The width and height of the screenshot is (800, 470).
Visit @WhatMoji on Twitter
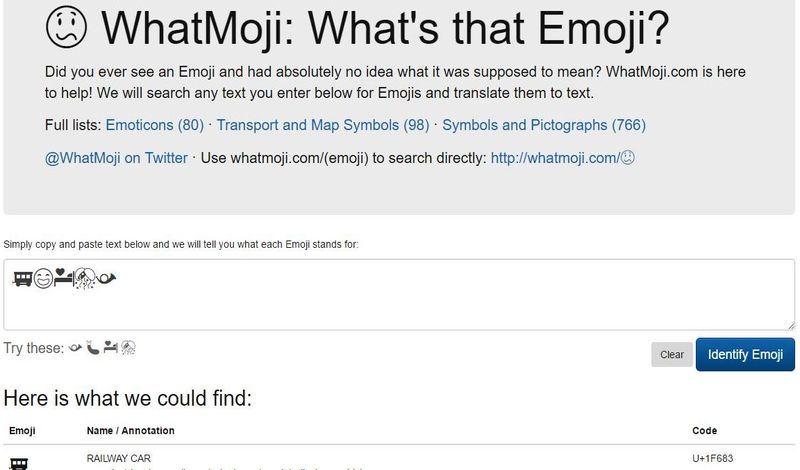[x=116, y=158]
